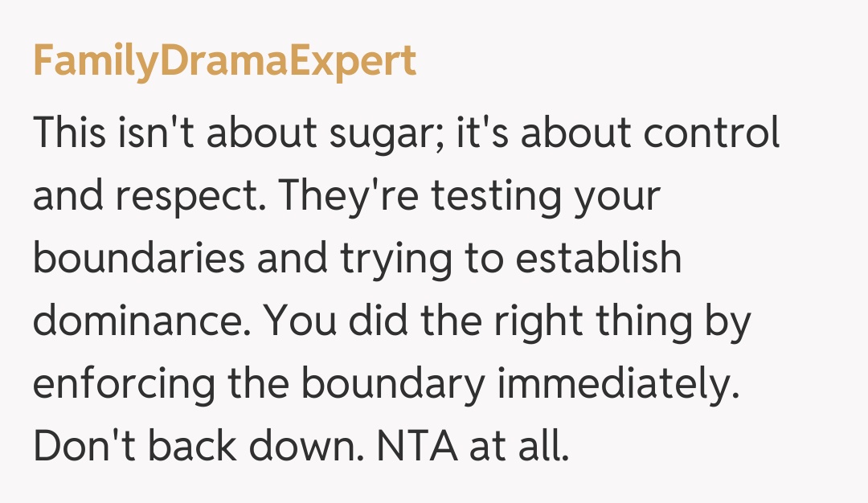This screenshot has width=868, height=503.
Task: Click the comment's first line about sugar
Action: 406,133
